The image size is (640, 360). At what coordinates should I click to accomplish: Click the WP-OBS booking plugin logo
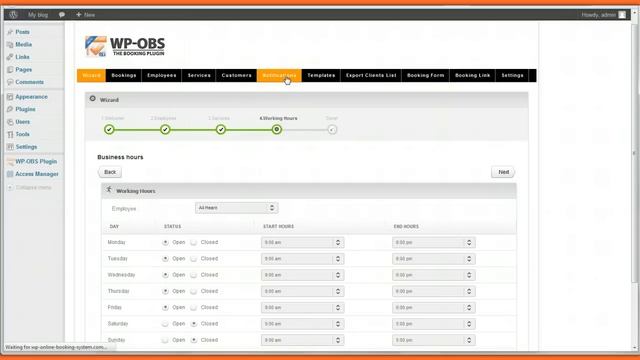coord(125,46)
